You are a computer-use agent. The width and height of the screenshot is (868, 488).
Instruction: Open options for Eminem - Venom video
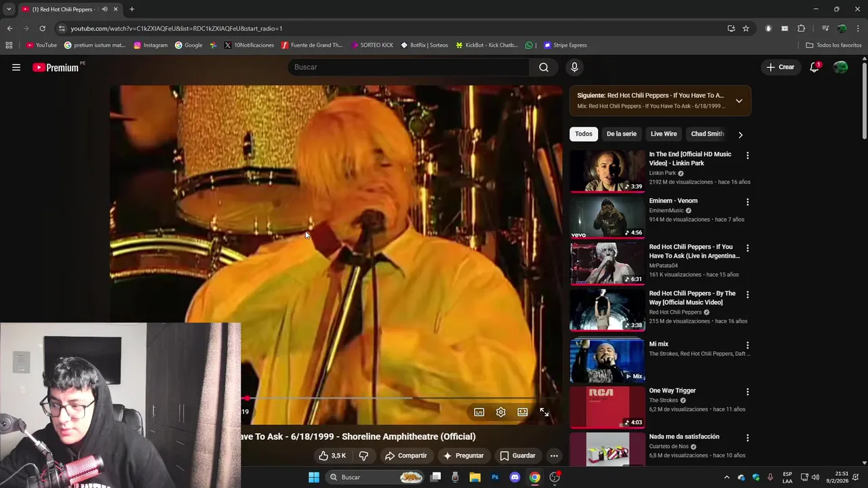click(747, 202)
